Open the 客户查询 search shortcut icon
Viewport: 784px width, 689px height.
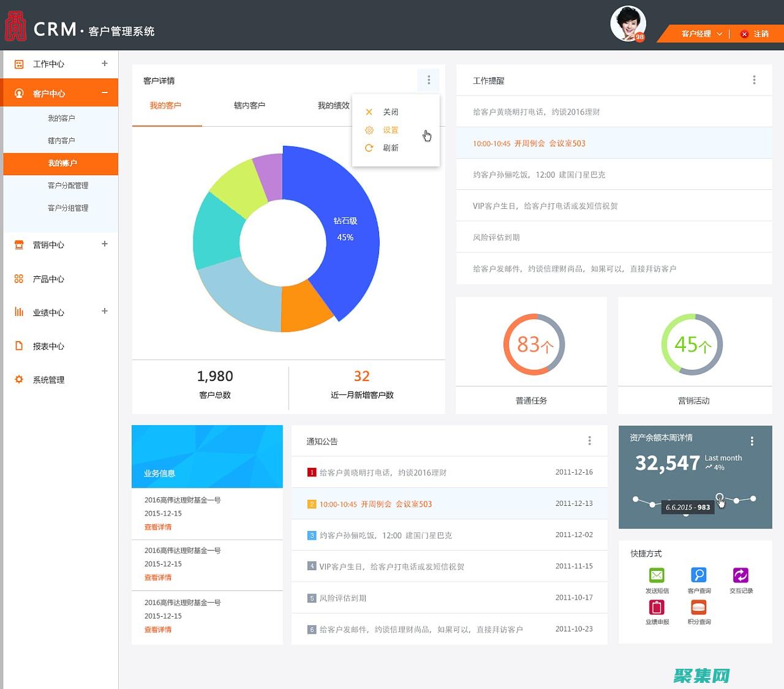point(699,574)
